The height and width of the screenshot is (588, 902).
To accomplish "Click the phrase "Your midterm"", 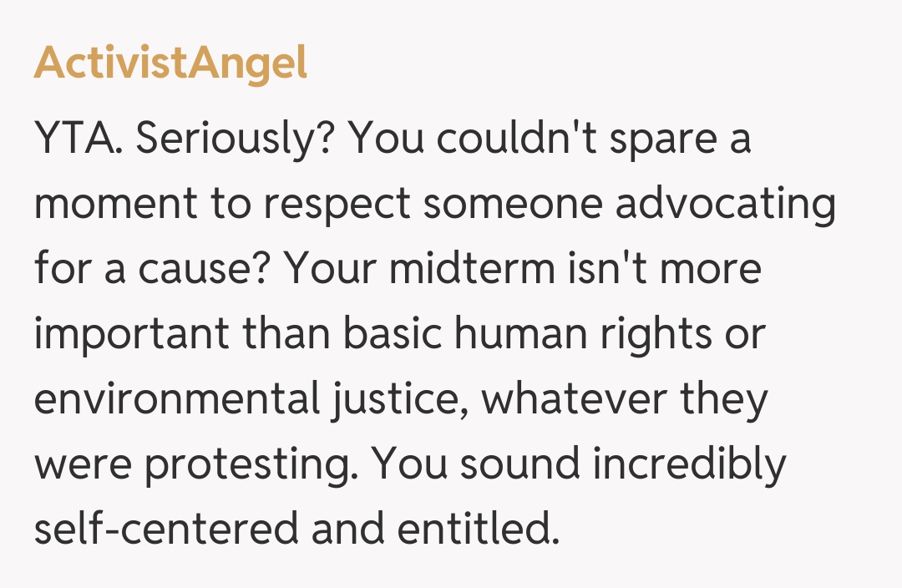I will click(x=412, y=271).
